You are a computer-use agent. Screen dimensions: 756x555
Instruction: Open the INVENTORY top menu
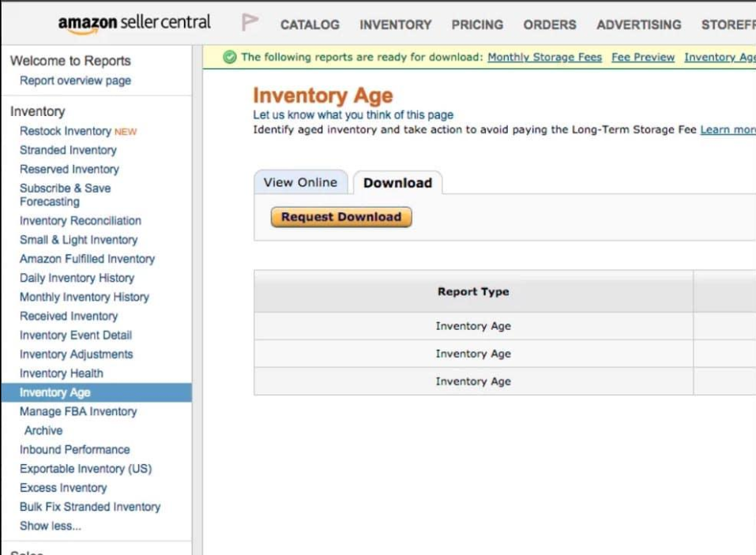click(x=395, y=24)
